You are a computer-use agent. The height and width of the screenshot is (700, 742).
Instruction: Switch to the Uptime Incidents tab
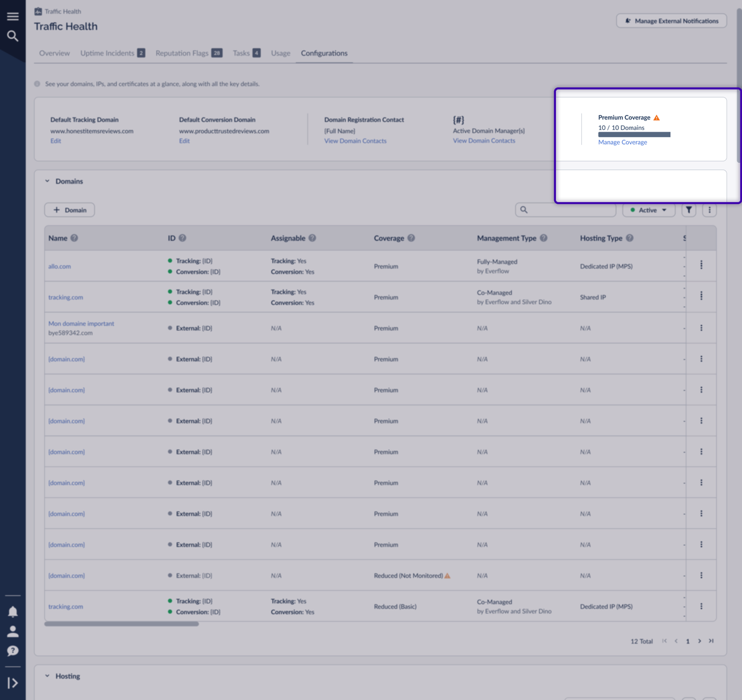(113, 53)
